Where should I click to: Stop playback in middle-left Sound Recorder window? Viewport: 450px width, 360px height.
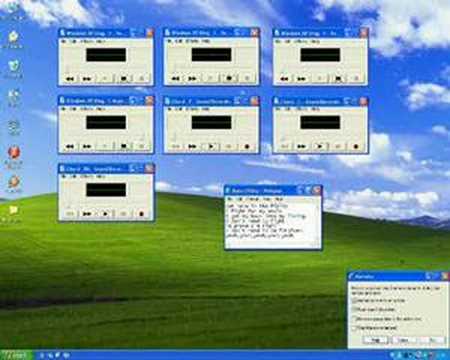[123, 146]
